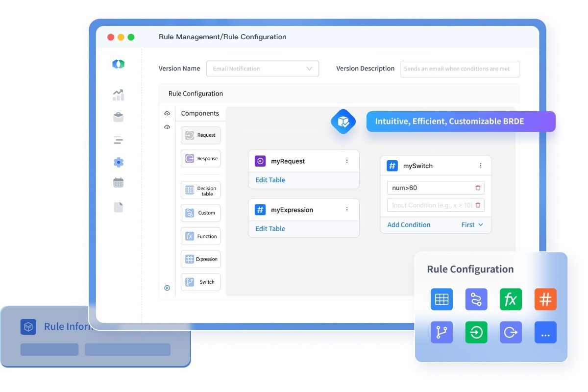
Task: Select the Request component
Action: 200,135
